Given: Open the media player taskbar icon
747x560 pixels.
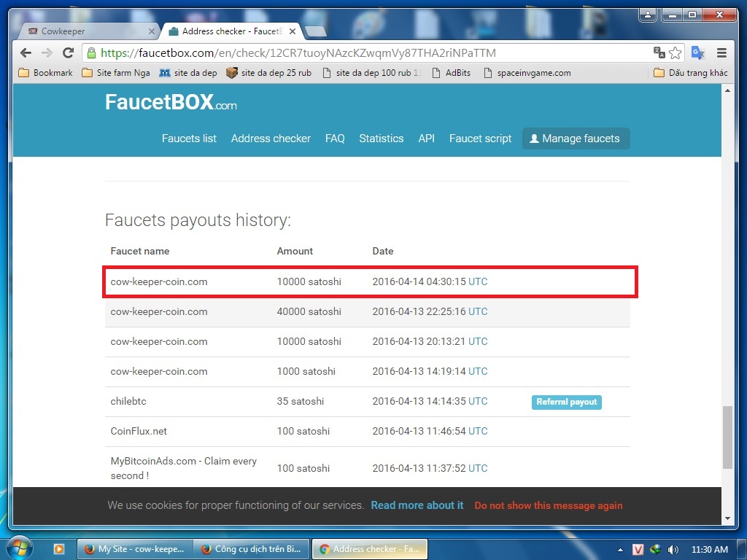Looking at the screenshot, I should pos(59,549).
